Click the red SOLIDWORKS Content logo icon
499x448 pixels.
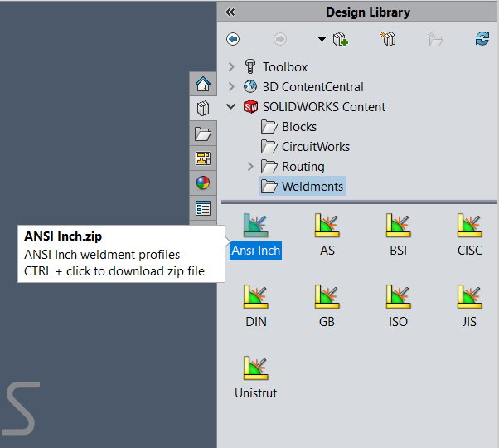(250, 107)
